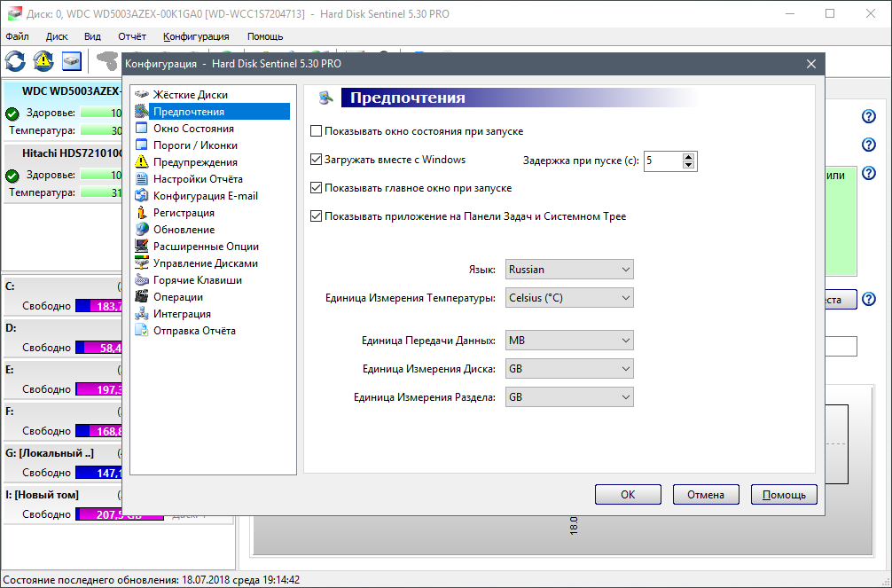Decrease startup delay with down arrow

point(688,165)
